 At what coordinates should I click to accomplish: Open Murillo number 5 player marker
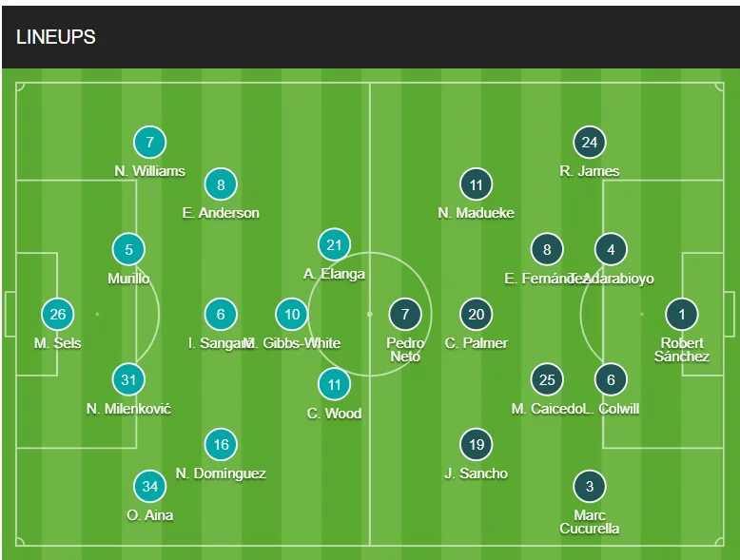click(128, 249)
